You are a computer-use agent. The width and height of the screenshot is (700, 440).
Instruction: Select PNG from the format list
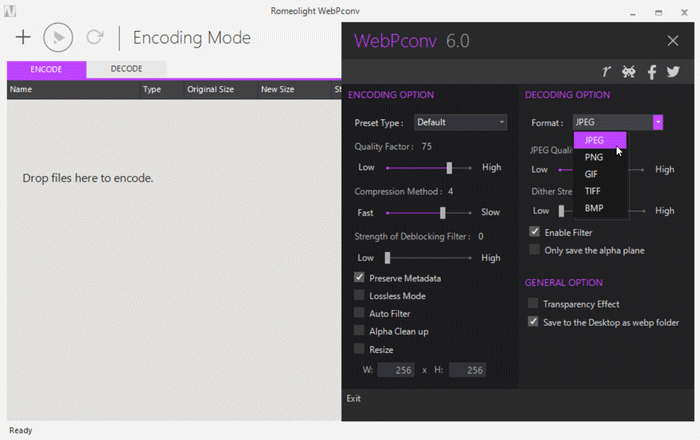[600, 157]
